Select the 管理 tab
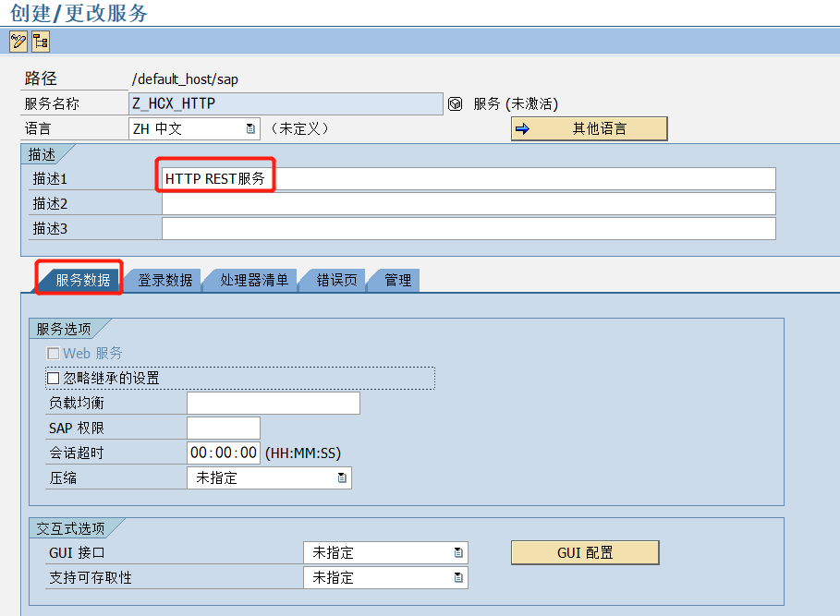Image resolution: width=840 pixels, height=616 pixels. point(400,280)
